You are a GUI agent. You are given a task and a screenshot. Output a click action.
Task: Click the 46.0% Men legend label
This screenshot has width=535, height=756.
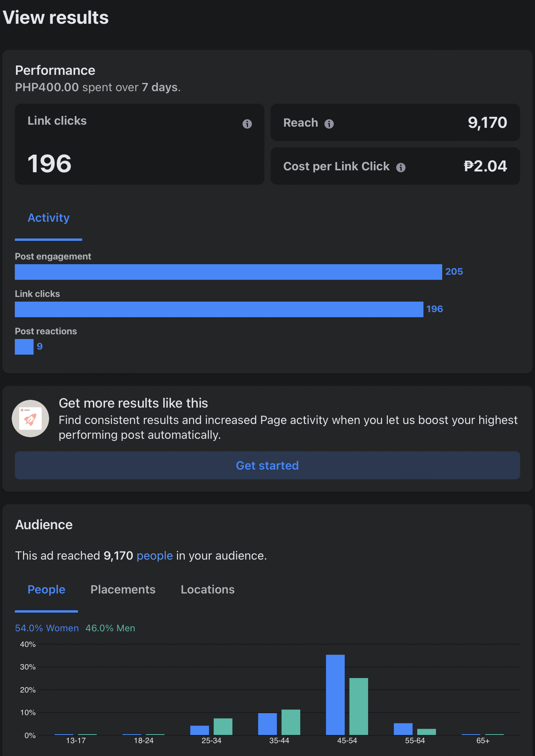pos(110,628)
